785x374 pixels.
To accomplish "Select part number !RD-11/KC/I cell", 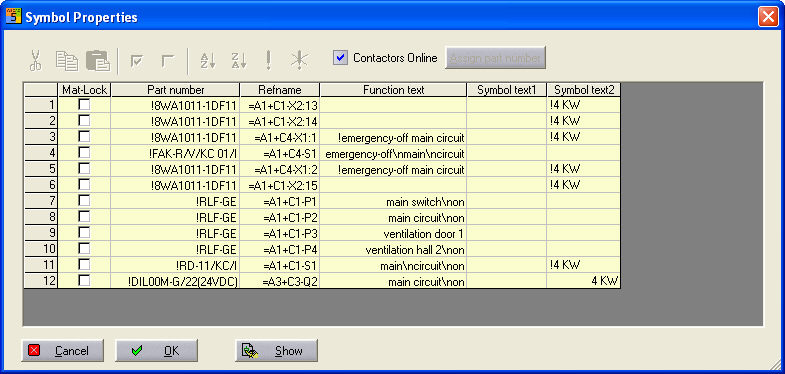I will coord(175,265).
